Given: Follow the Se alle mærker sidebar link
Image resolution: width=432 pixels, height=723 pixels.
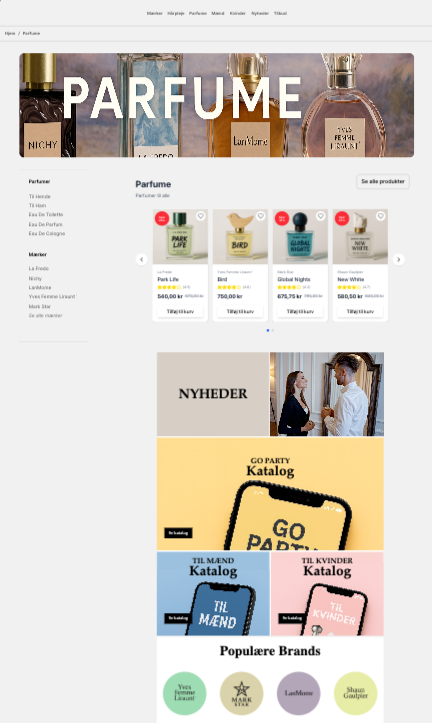Looking at the screenshot, I should point(45,315).
